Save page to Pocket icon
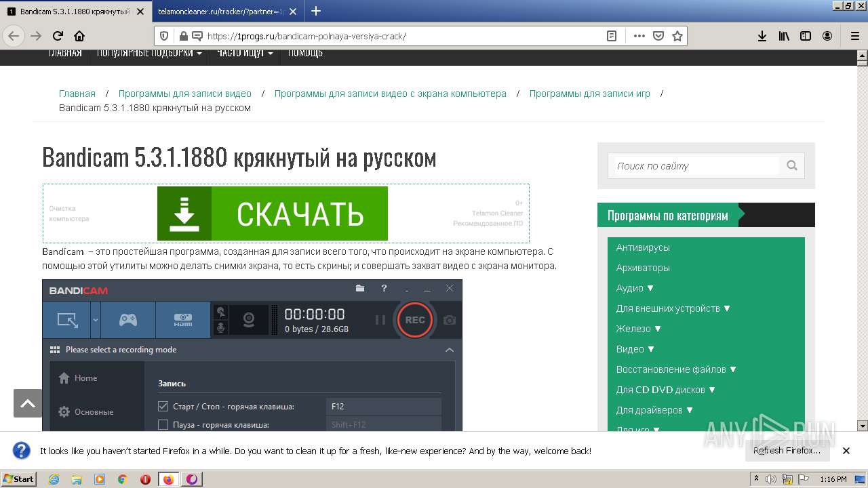This screenshot has width=868, height=488. (x=658, y=36)
